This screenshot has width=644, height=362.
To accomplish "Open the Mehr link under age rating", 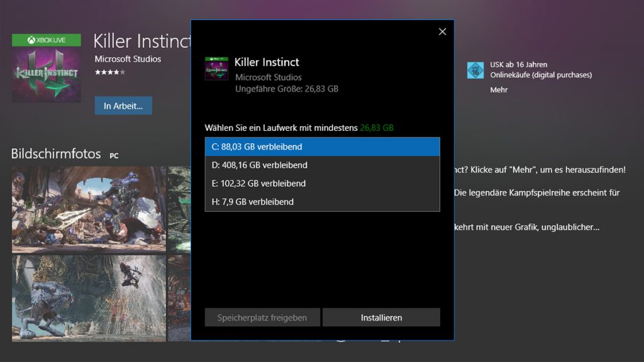I will pyautogui.click(x=499, y=90).
